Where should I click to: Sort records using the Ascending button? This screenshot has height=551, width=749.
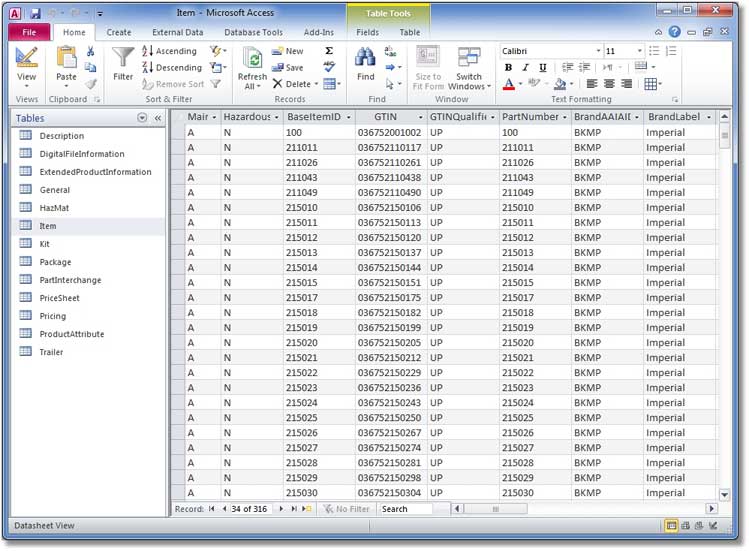[x=170, y=51]
